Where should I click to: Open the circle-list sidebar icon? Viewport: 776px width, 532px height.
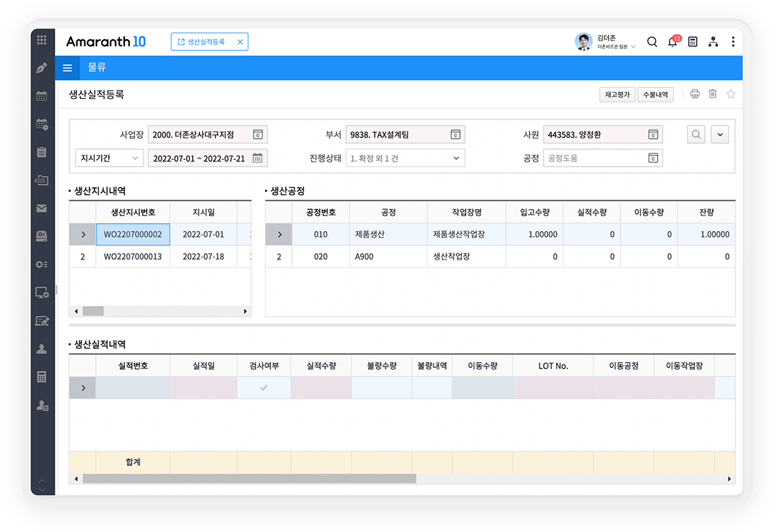(42, 265)
